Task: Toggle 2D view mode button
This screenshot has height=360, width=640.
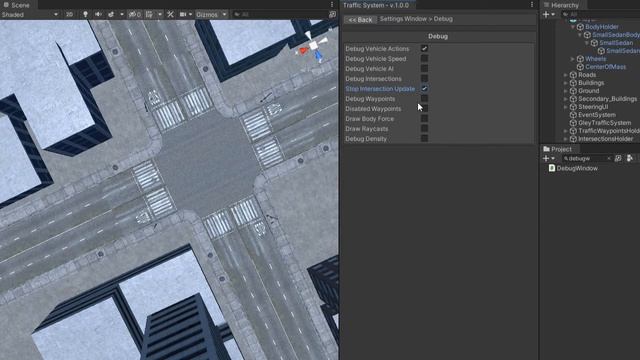Action: click(x=69, y=14)
